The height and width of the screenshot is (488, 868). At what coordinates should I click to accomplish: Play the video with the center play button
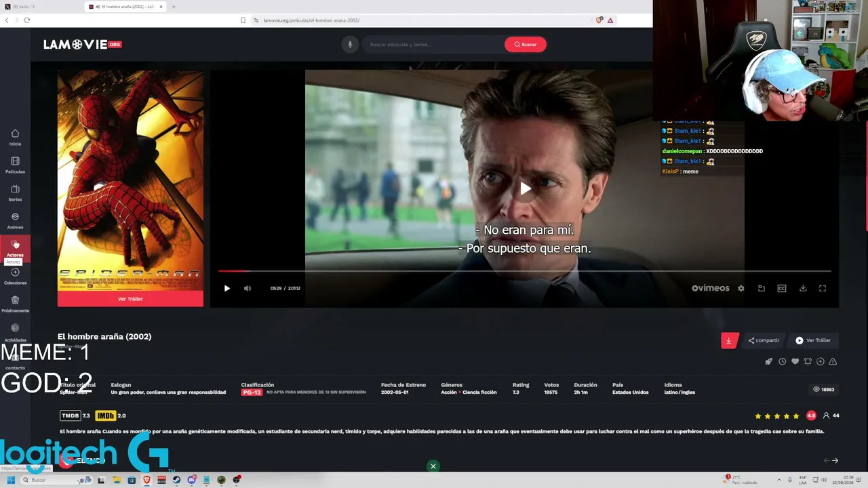(525, 188)
